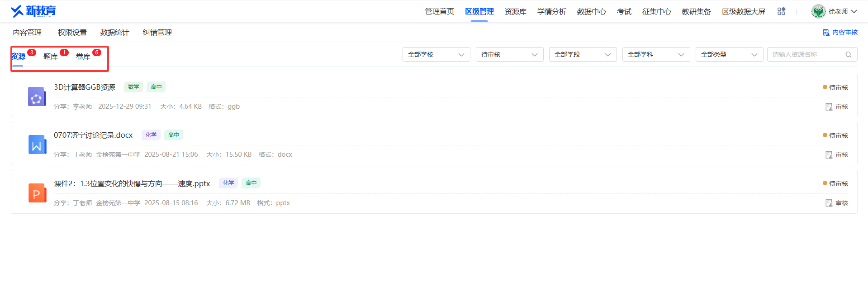Click the search magnifier icon
Image resolution: width=868 pixels, height=303 pixels.
point(849,54)
